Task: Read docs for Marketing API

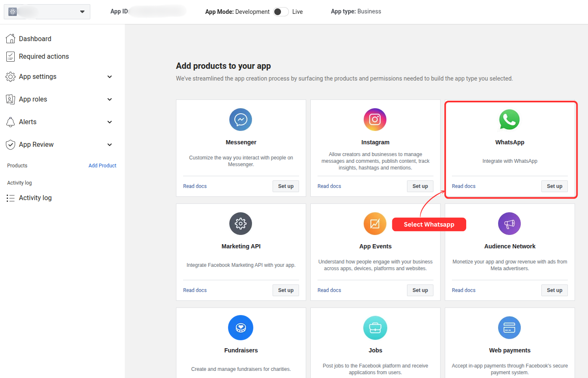Action: coord(195,290)
